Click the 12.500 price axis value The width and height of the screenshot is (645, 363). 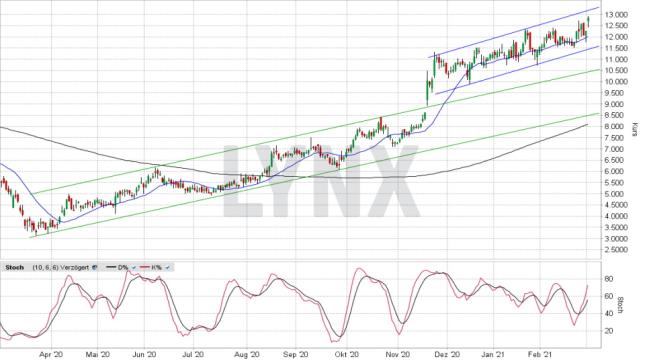(x=616, y=26)
